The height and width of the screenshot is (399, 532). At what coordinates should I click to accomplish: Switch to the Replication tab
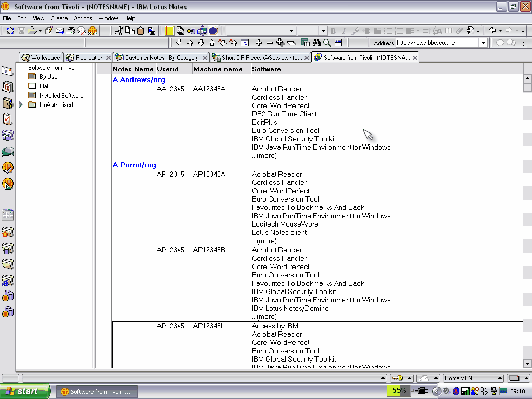[x=89, y=58]
